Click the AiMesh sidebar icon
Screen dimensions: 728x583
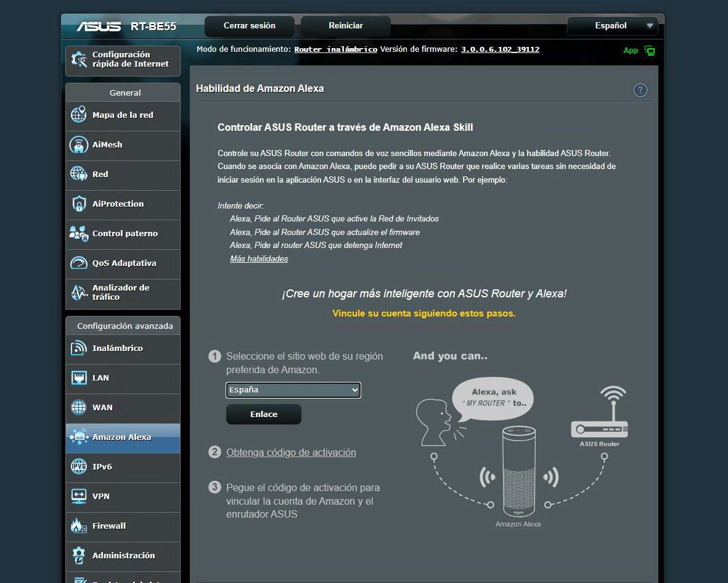click(x=79, y=145)
